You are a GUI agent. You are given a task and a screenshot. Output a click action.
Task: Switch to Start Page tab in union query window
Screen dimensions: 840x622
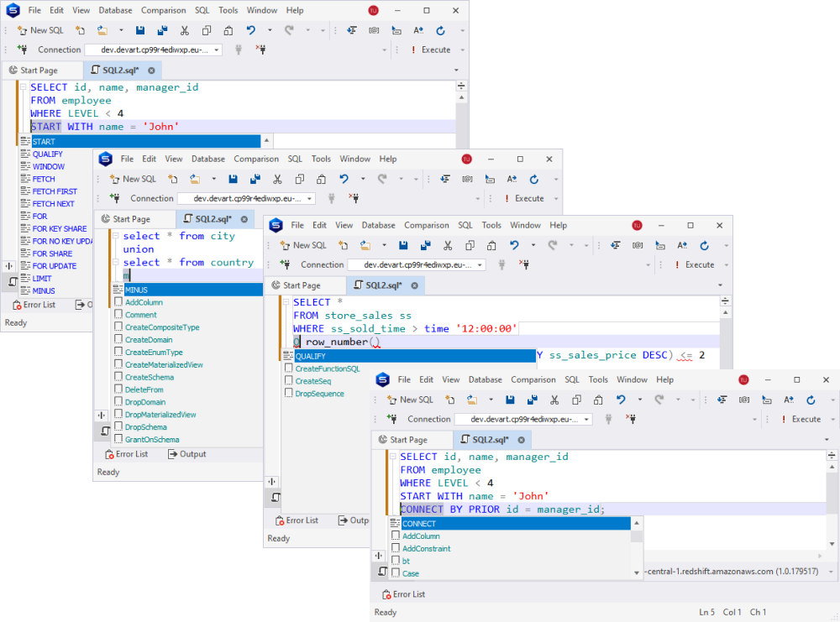click(x=131, y=218)
